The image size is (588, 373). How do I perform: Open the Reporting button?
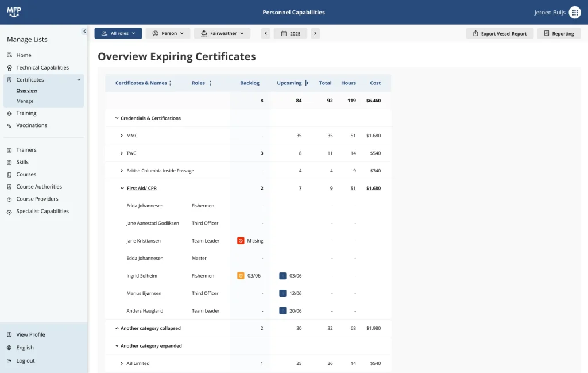click(559, 33)
